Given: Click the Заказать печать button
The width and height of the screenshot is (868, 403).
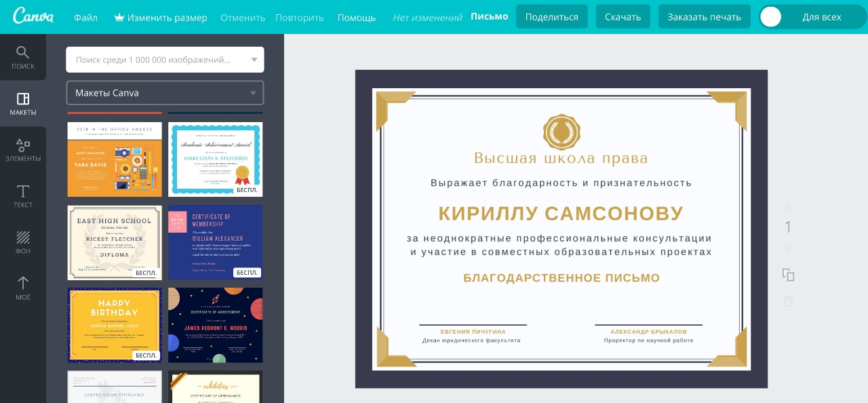Looking at the screenshot, I should [x=705, y=17].
